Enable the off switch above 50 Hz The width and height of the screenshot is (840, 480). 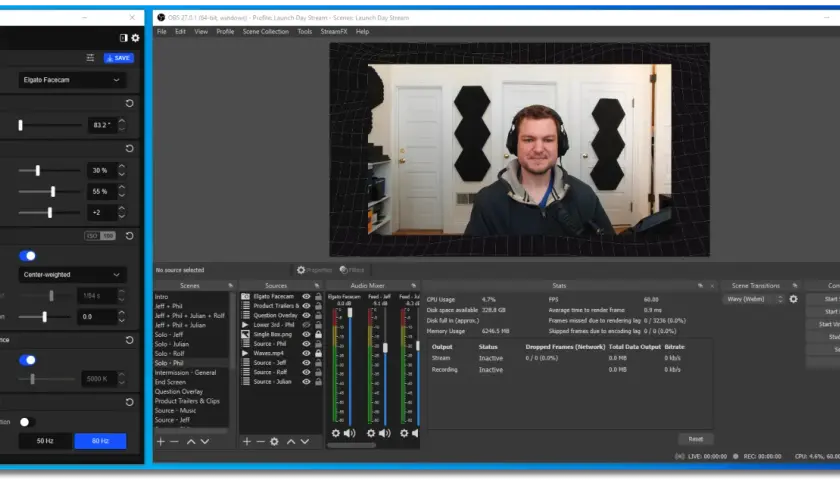pyautogui.click(x=27, y=422)
